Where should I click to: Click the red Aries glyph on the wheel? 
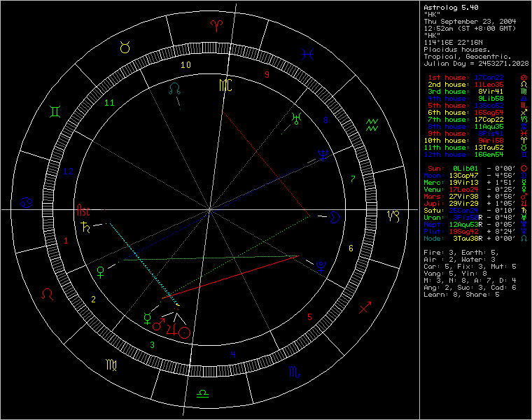[216, 26]
